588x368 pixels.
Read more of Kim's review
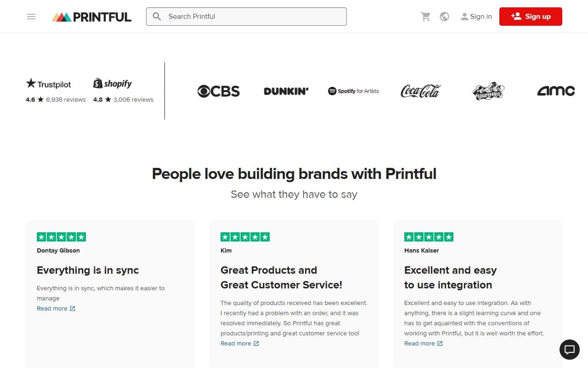pyautogui.click(x=236, y=343)
